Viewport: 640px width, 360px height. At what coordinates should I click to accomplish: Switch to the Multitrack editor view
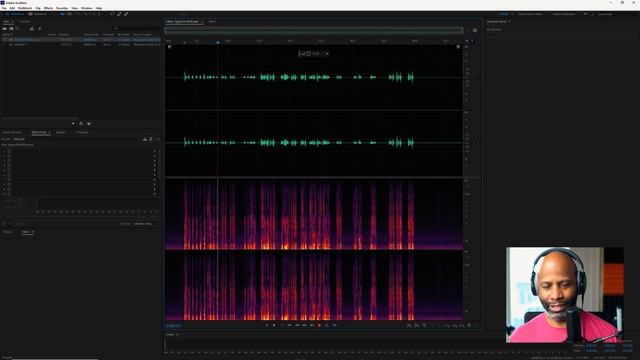(x=38, y=14)
